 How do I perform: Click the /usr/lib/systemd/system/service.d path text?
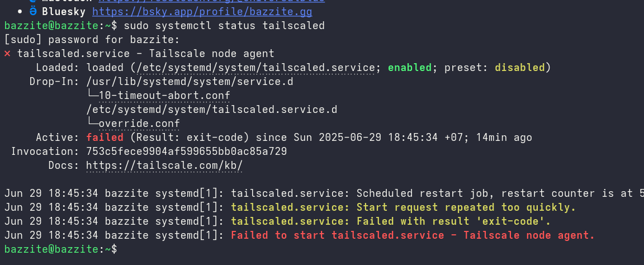pos(190,82)
